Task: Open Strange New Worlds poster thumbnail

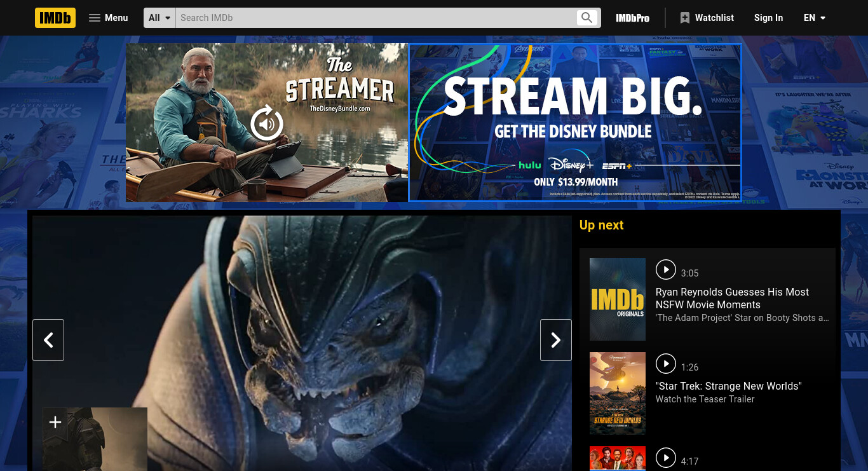Action: coord(618,393)
